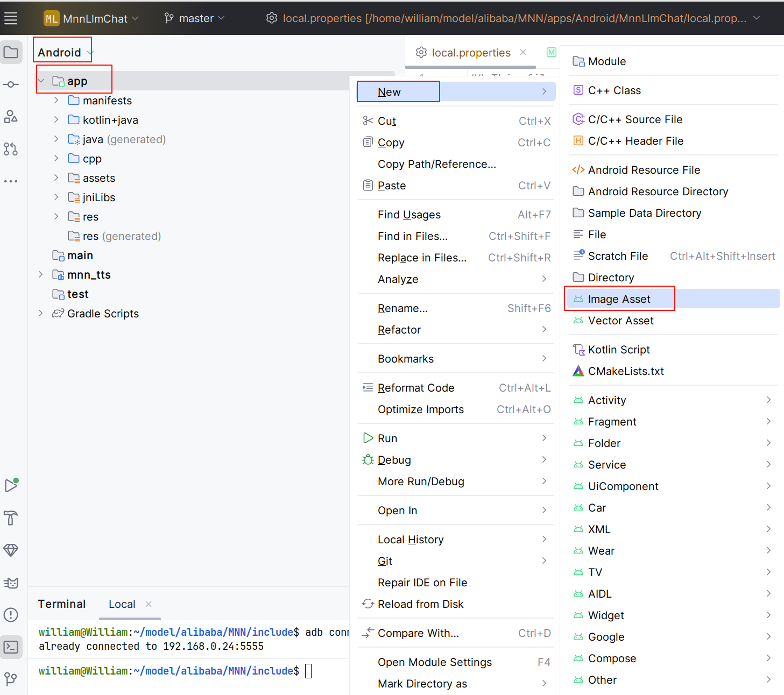Image resolution: width=784 pixels, height=695 pixels.
Task: Select Image Asset from New submenu
Action: [673, 299]
